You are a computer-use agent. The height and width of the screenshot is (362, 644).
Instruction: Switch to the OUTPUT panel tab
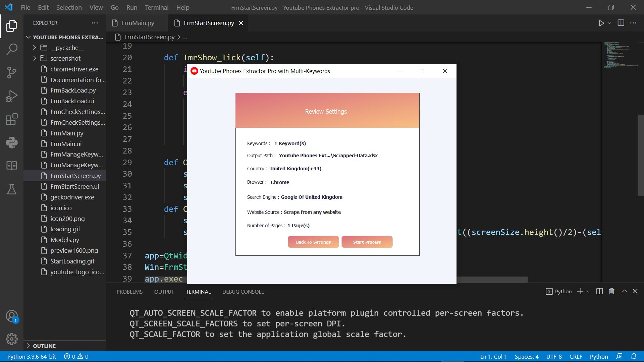point(164,292)
